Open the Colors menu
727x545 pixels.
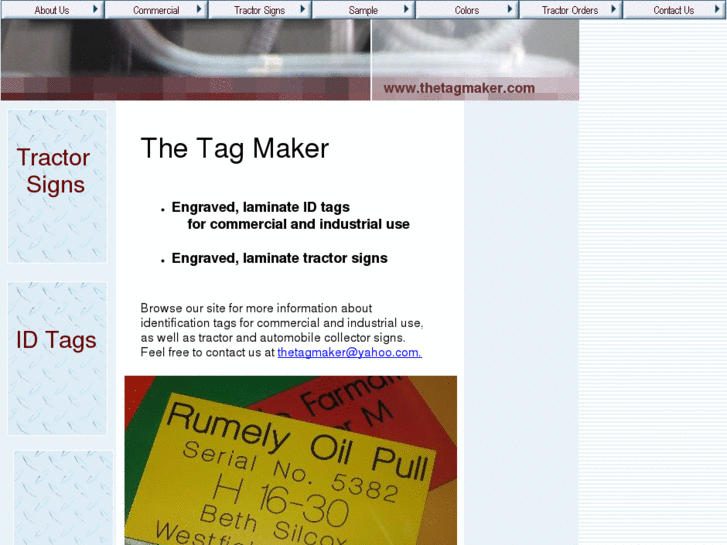tap(466, 10)
